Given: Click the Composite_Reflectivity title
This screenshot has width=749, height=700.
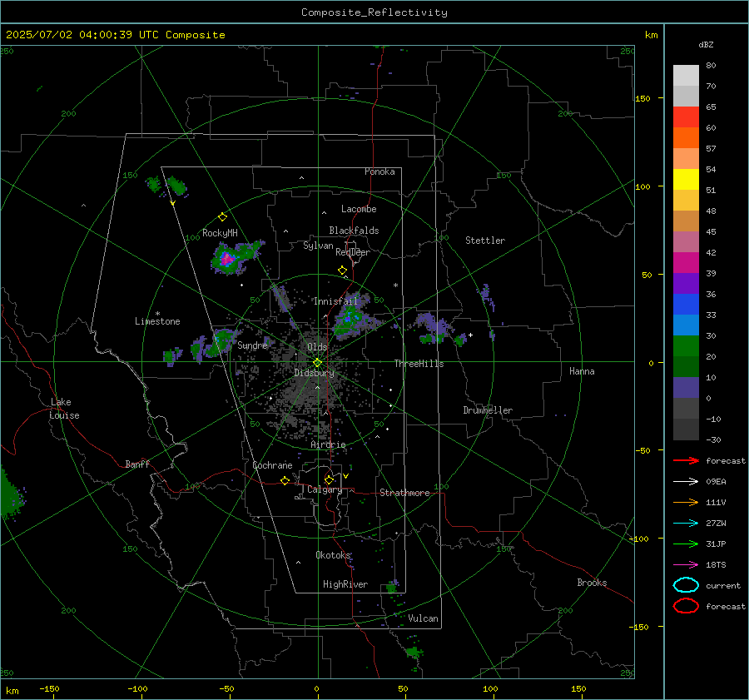Looking at the screenshot, I should [x=374, y=12].
